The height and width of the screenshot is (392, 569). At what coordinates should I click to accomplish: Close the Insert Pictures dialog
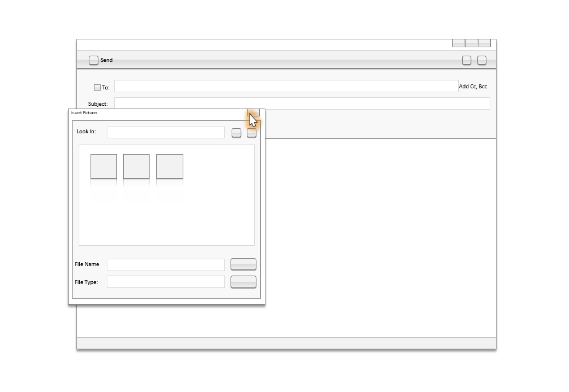[x=254, y=114]
